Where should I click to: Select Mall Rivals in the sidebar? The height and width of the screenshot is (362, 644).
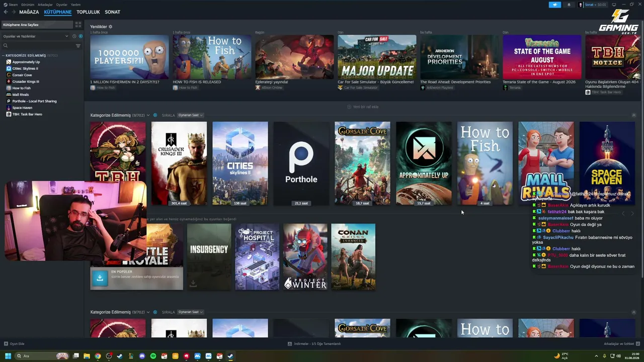click(x=21, y=95)
